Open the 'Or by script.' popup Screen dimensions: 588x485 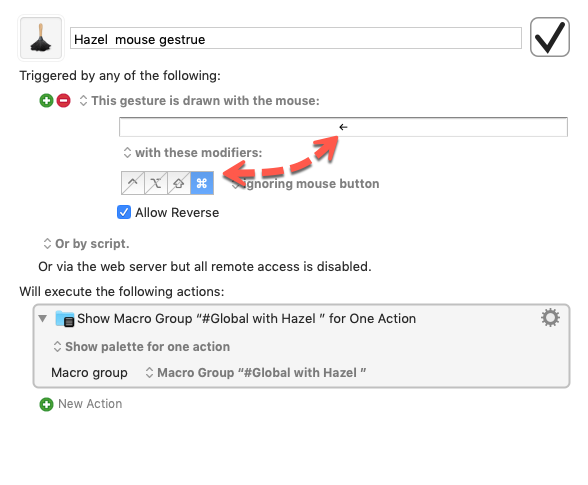tap(86, 243)
